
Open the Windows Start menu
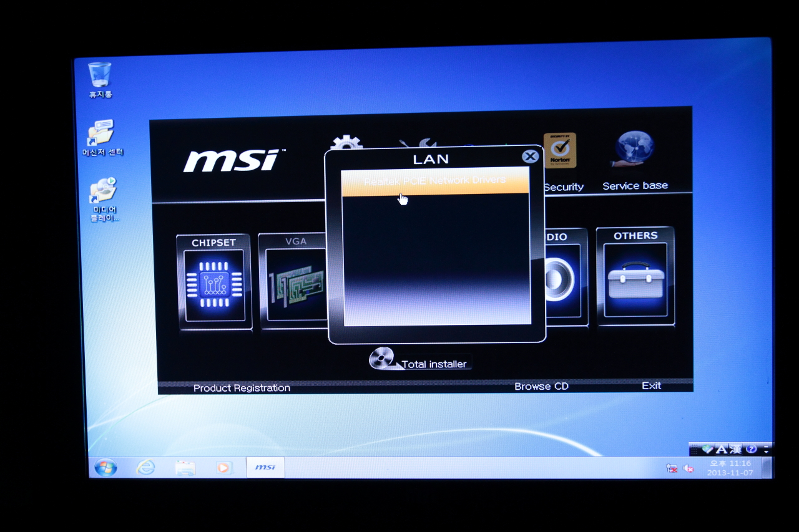(x=105, y=467)
